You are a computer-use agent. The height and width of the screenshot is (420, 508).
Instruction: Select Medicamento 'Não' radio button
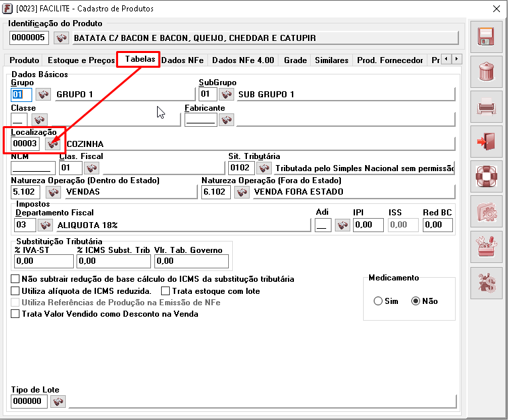[415, 301]
